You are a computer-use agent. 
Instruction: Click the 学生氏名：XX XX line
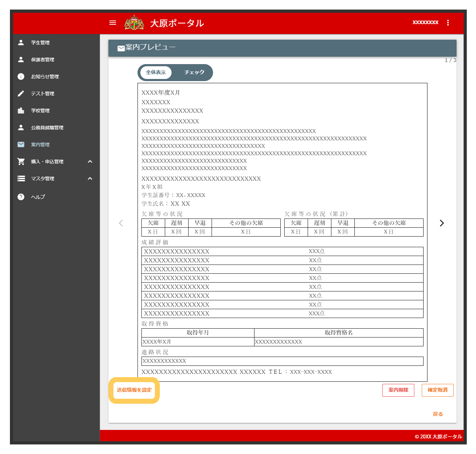pos(166,204)
